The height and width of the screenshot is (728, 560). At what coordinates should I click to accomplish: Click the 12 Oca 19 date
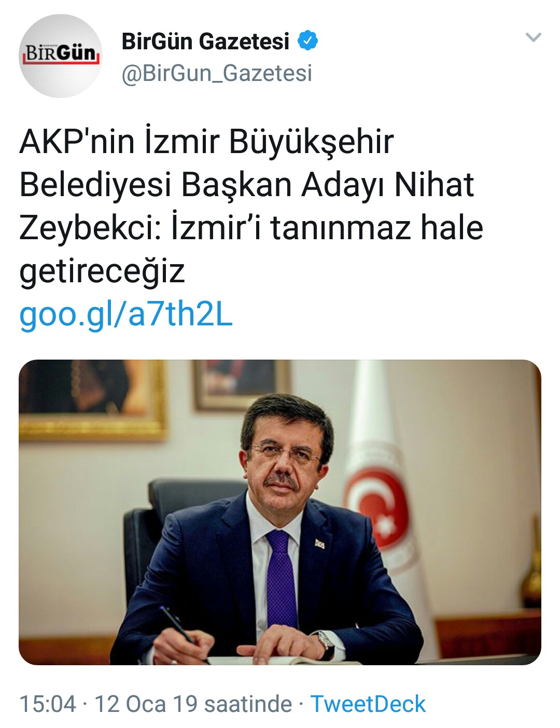tap(146, 704)
